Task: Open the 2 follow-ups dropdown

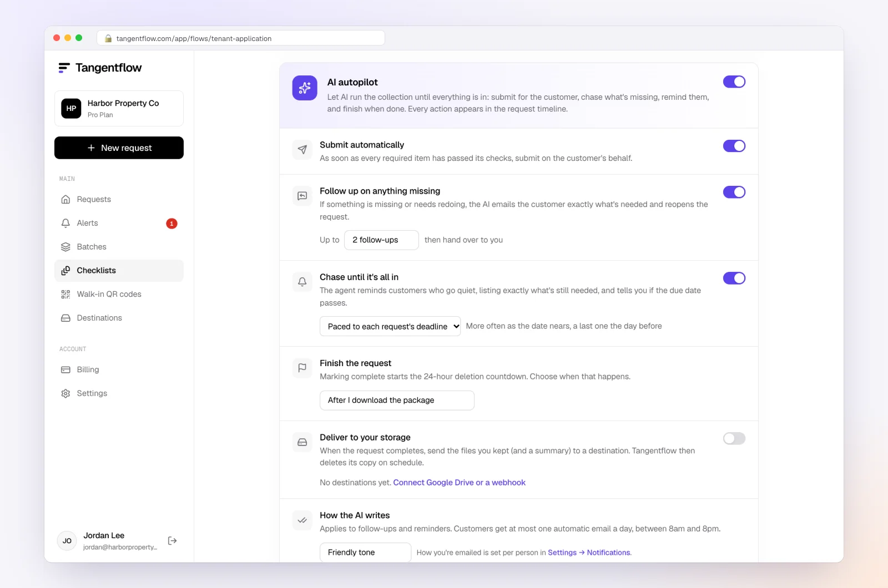Action: (381, 240)
